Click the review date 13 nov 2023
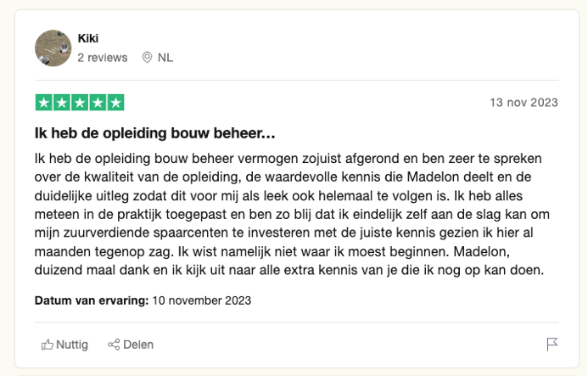This screenshot has width=588, height=376. [524, 103]
